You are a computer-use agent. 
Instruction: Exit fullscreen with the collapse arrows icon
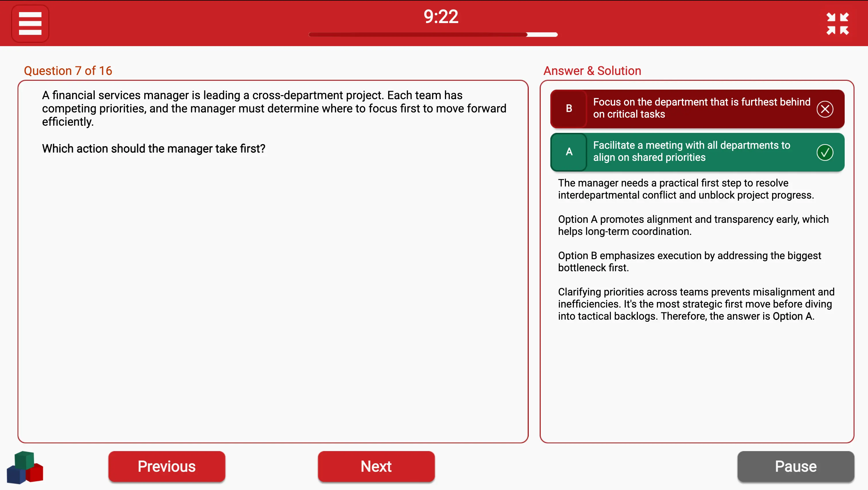point(837,24)
